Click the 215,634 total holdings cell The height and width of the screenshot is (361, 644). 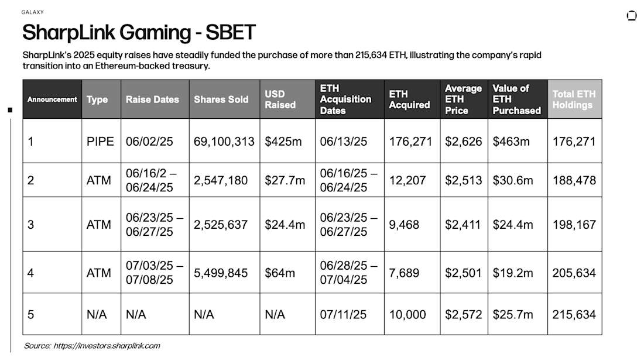tap(574, 314)
